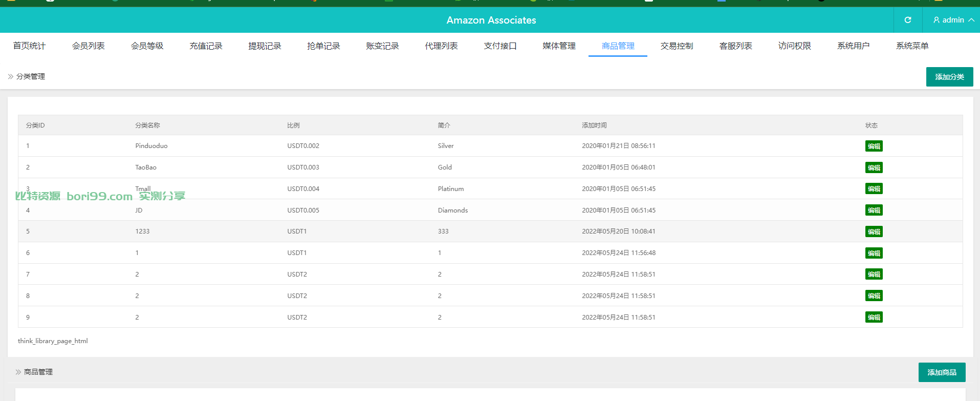Go to 系统用户 tab
The image size is (980, 401).
pos(853,46)
